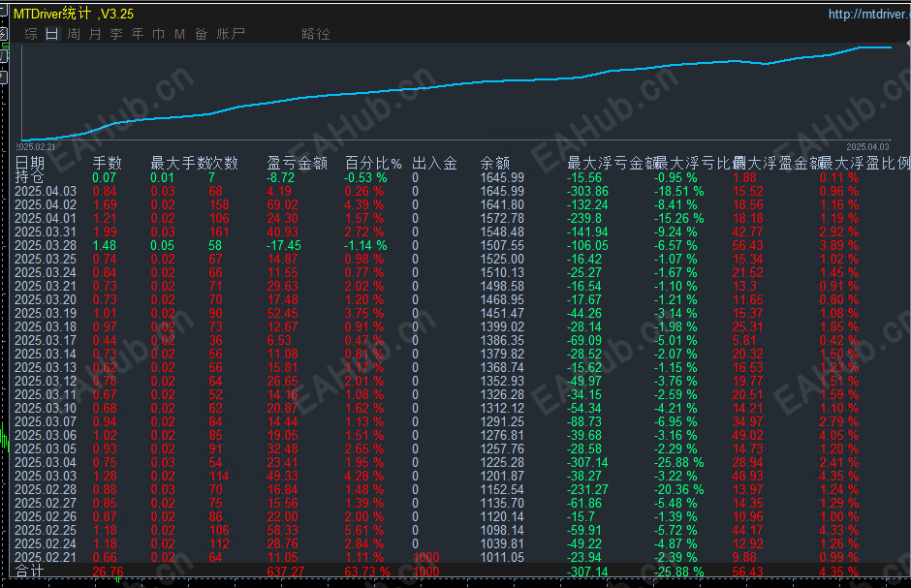This screenshot has width=911, height=588.
Task: Click the 日期 column header
Action: click(x=30, y=163)
